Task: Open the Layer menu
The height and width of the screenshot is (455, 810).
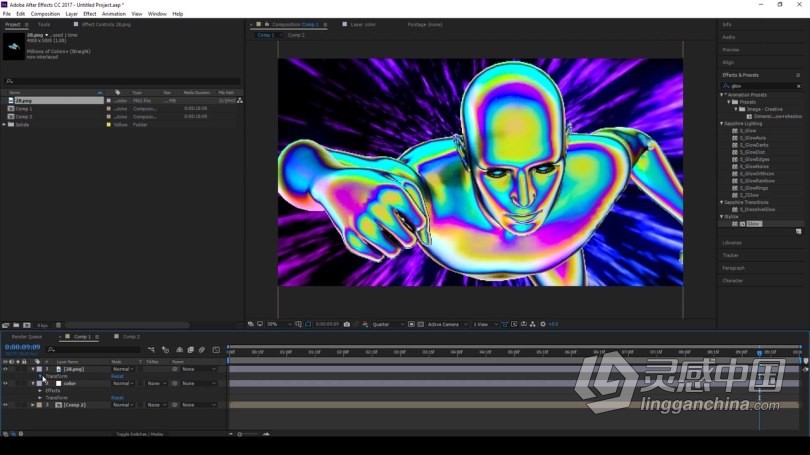Action: [x=71, y=14]
